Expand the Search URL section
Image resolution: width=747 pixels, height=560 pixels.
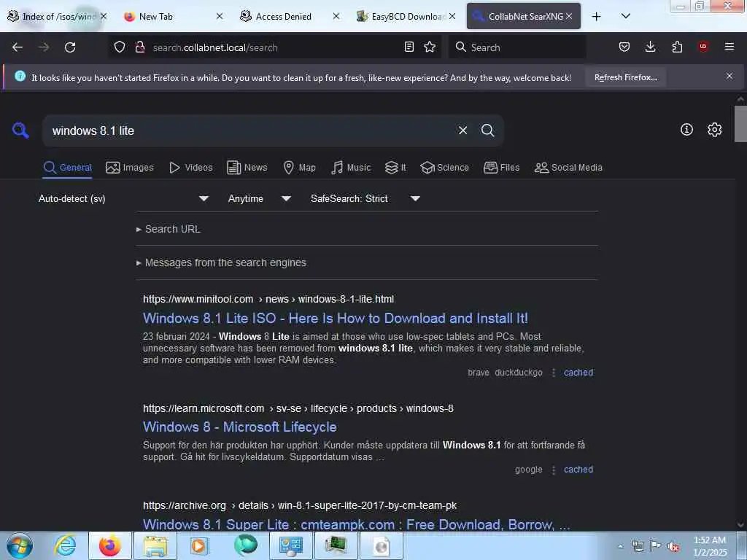click(x=169, y=229)
